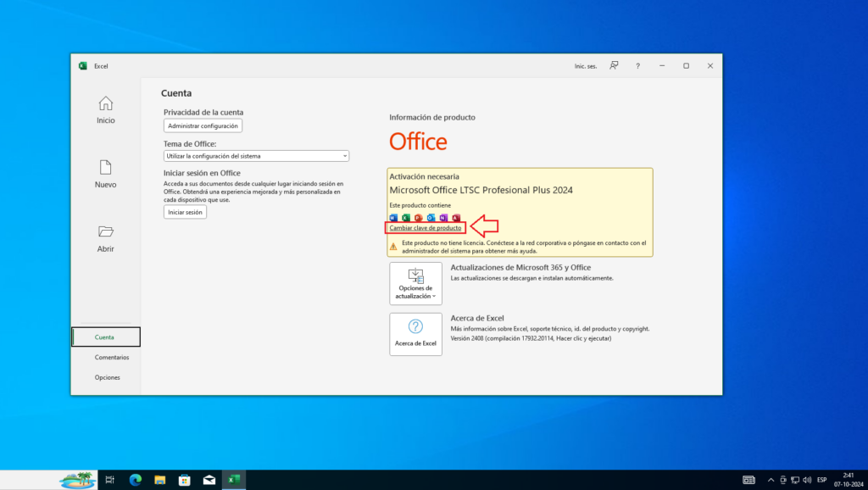This screenshot has width=868, height=490.
Task: Open Microsoft Edge from the taskbar
Action: (x=135, y=480)
